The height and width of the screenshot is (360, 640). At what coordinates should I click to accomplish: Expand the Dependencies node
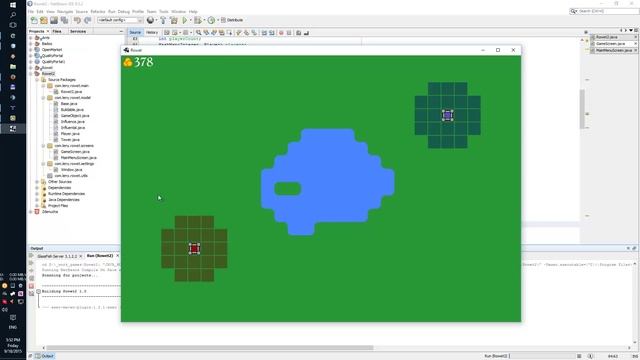click(37, 188)
